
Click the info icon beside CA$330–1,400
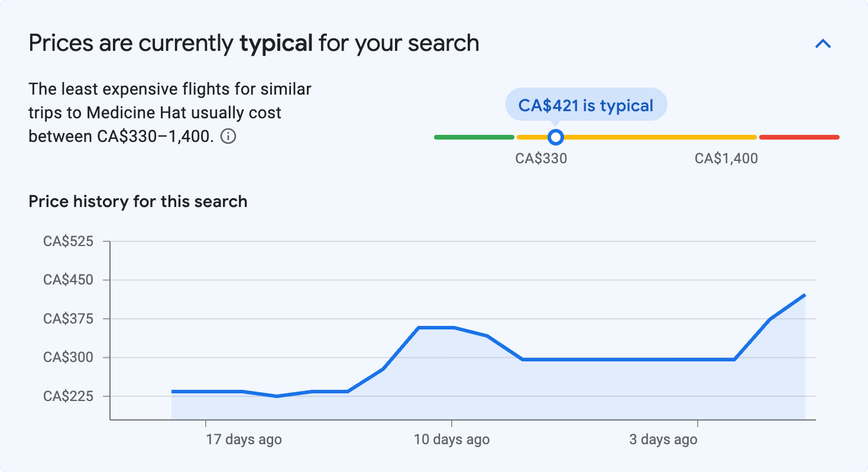pyautogui.click(x=228, y=137)
